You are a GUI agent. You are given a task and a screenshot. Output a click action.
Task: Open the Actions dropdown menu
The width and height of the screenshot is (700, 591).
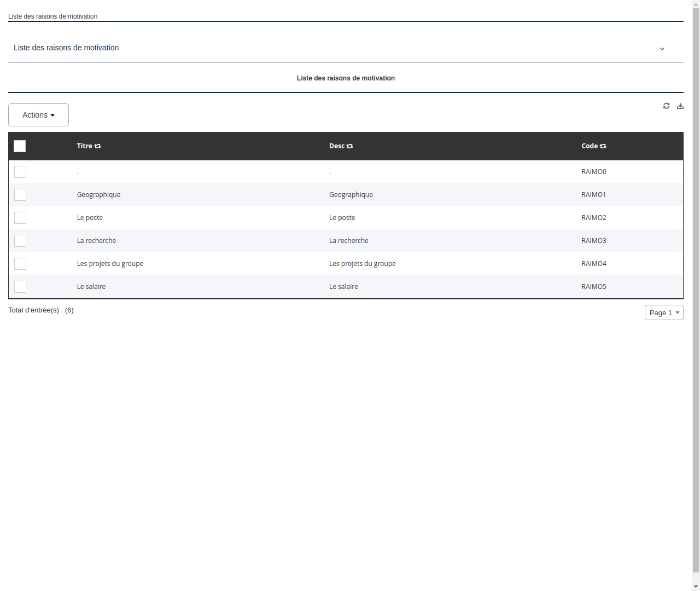tap(38, 115)
